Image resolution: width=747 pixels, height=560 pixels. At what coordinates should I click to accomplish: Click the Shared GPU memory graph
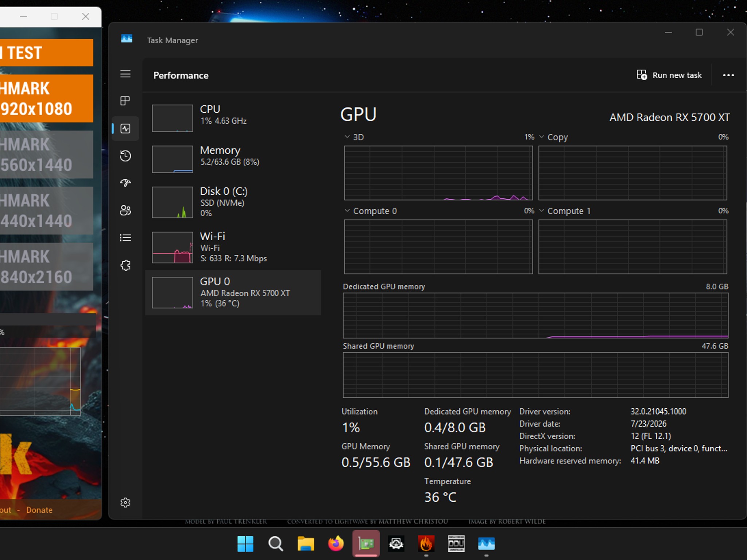pos(535,375)
